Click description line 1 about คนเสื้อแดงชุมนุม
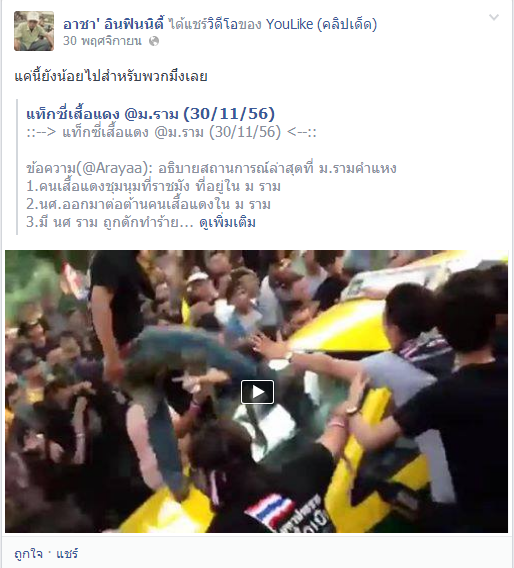514x568 pixels. pos(154,186)
